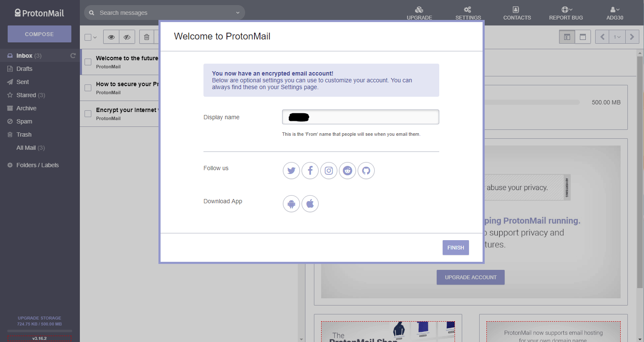Screen dimensions: 644x342
Task: Open the Sent folder
Action: [x=23, y=82]
